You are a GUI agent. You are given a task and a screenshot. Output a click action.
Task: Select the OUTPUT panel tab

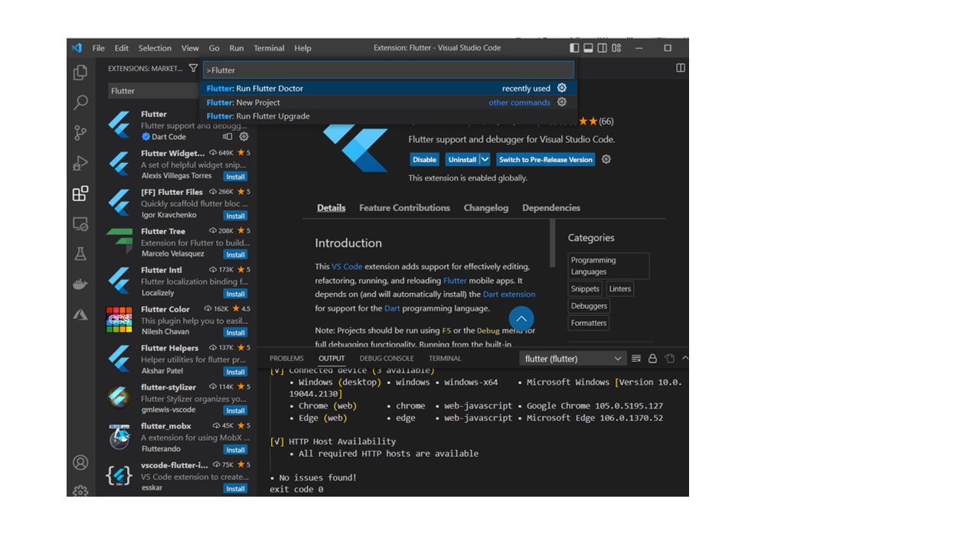[332, 358]
